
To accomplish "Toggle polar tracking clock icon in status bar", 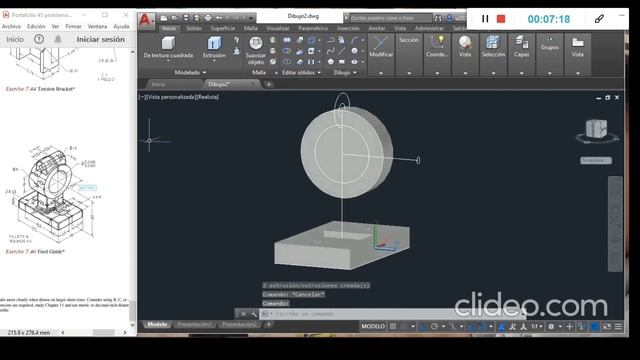I will point(434,326).
